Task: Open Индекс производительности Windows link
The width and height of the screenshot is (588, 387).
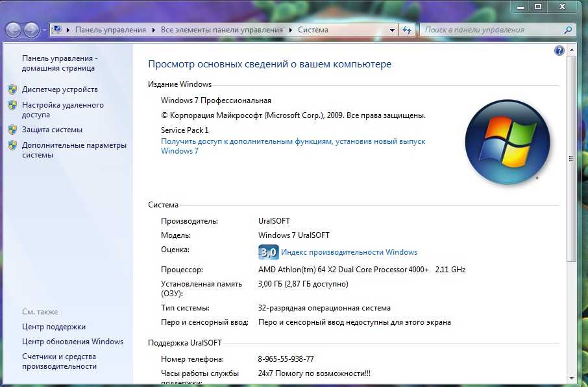Action: [349, 252]
